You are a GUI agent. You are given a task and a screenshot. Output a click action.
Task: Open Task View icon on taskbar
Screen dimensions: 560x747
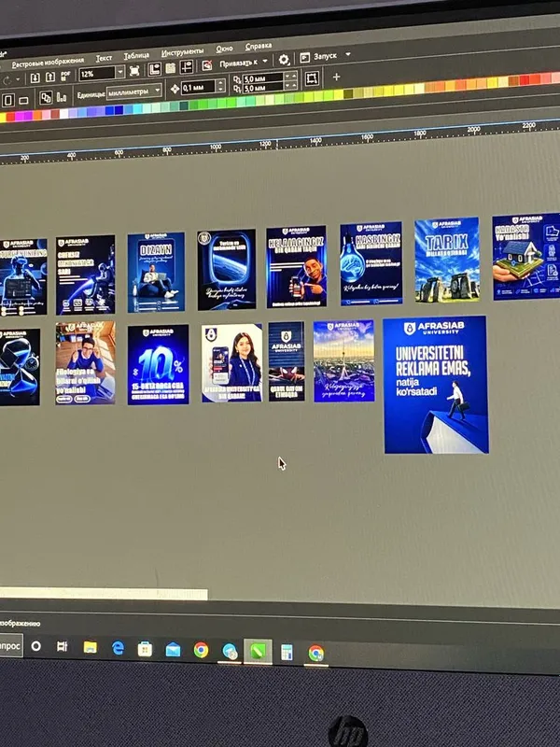click(x=62, y=646)
